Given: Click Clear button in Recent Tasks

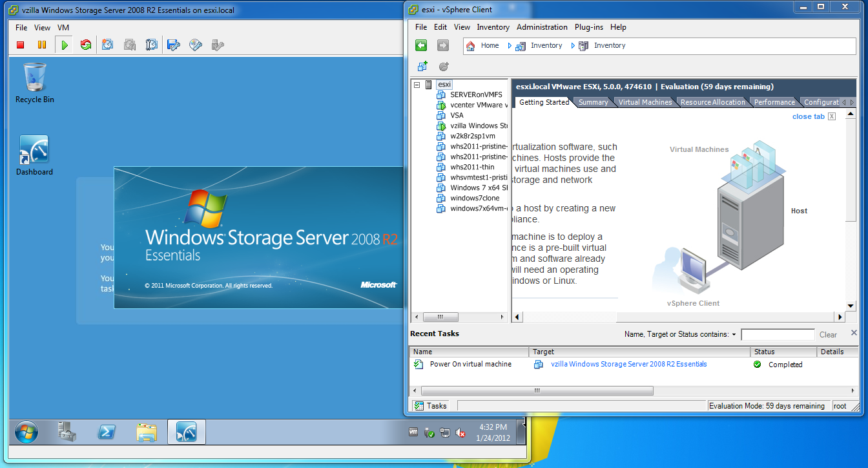Looking at the screenshot, I should pos(828,335).
